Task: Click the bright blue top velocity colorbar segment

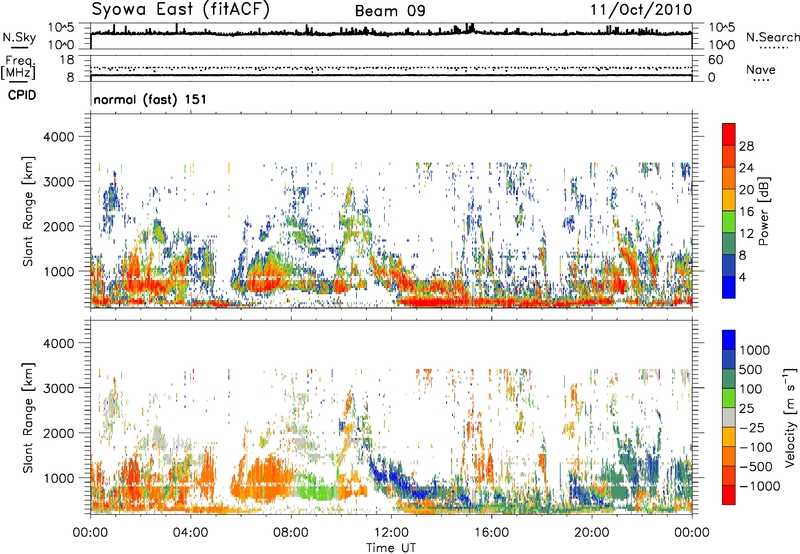Action: pyautogui.click(x=729, y=340)
